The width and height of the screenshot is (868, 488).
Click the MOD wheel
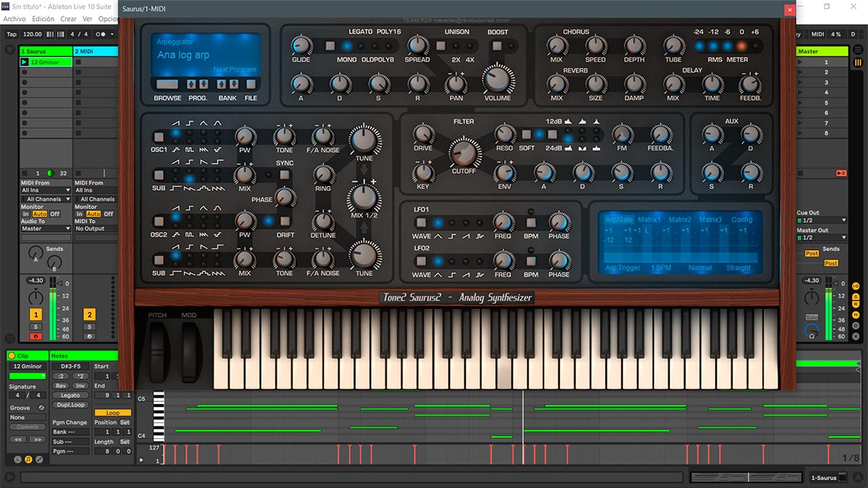point(190,351)
